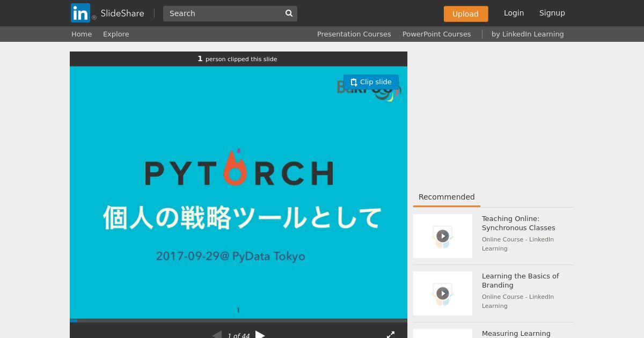Select the Recommended tab
The width and height of the screenshot is (644, 338).
coord(447,197)
